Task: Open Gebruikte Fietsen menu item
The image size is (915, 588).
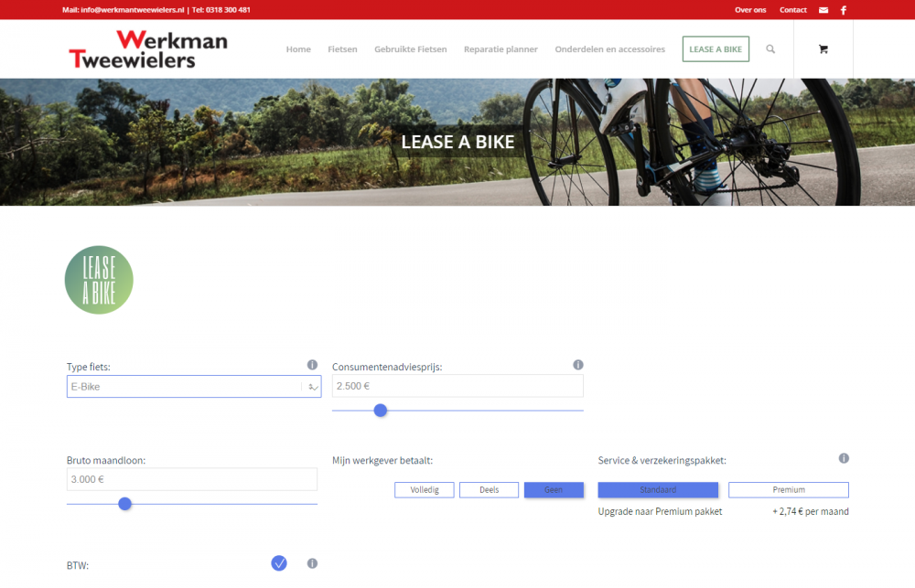Action: point(410,49)
